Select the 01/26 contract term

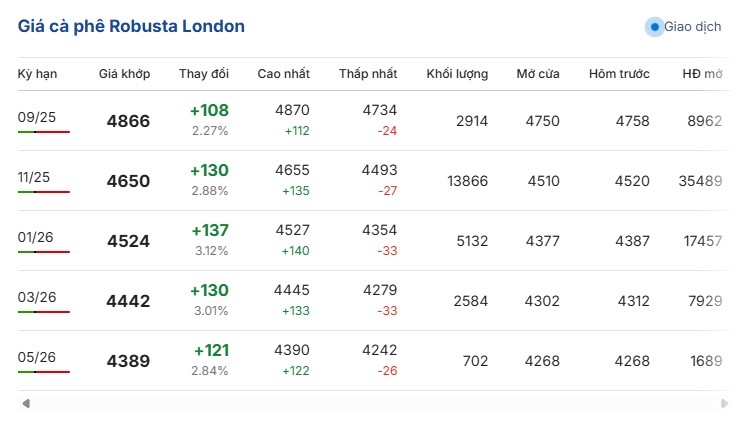point(35,237)
